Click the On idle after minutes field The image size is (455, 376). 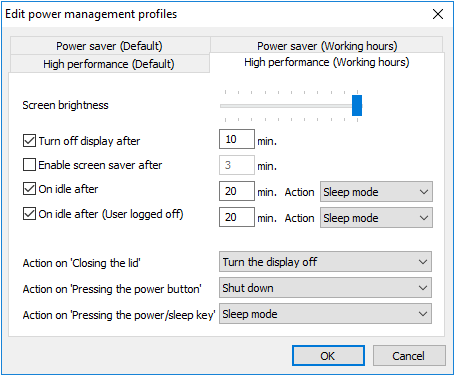pos(237,191)
